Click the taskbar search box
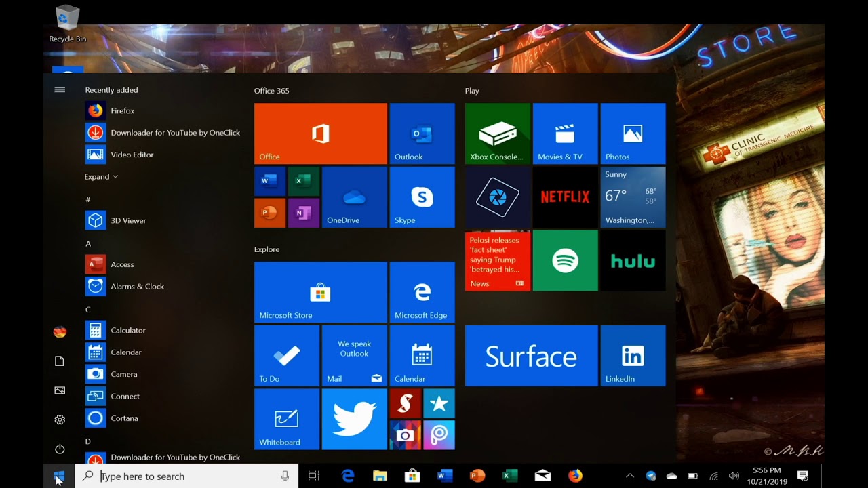 coord(186,476)
